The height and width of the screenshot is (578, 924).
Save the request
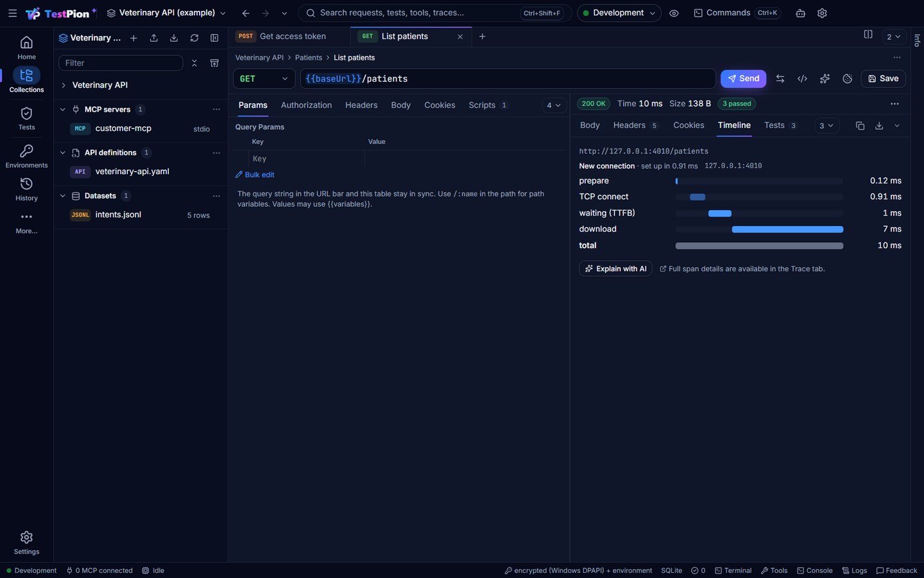pyautogui.click(x=883, y=78)
